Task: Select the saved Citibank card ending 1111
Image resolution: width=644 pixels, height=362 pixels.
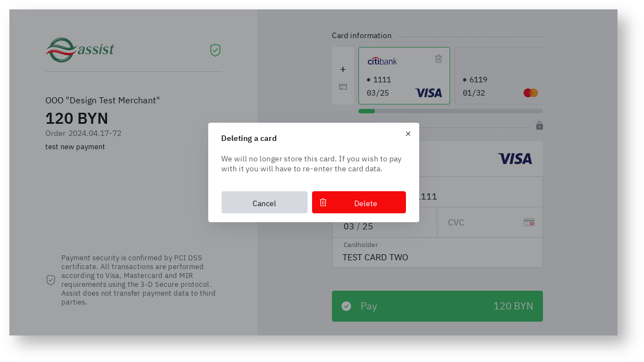Action: tap(404, 76)
